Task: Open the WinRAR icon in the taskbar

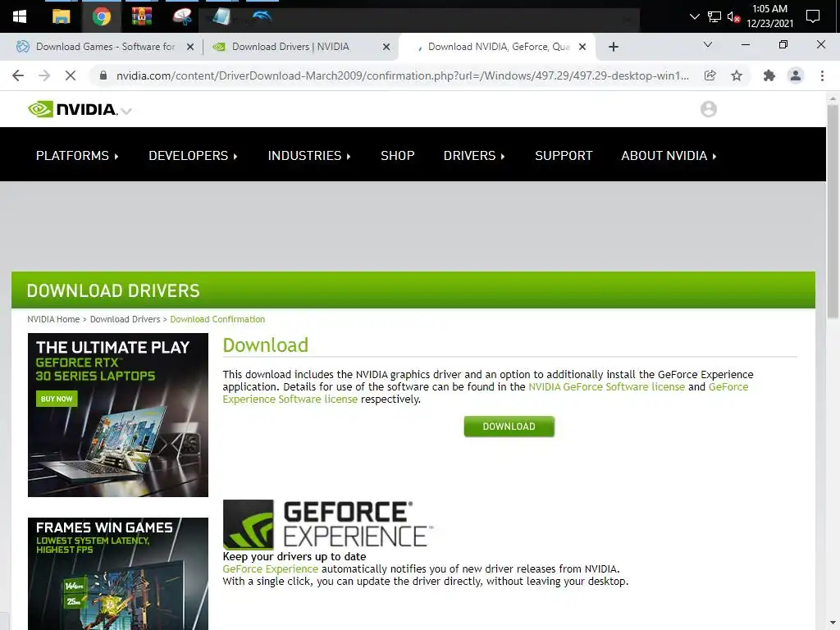Action: pos(141,16)
